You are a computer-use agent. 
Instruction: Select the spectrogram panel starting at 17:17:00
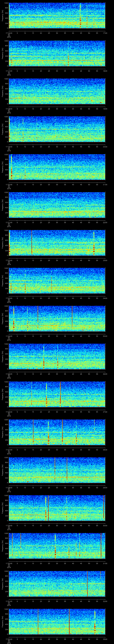[x=57, y=53]
